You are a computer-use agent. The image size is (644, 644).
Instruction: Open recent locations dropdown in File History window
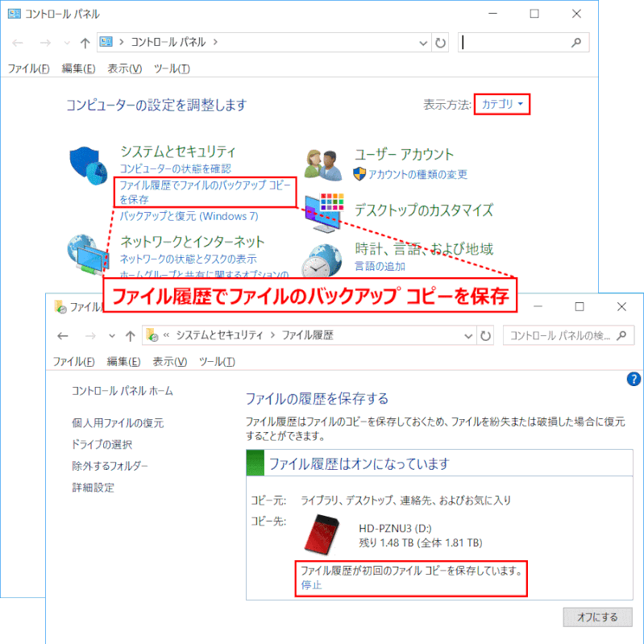click(x=112, y=336)
